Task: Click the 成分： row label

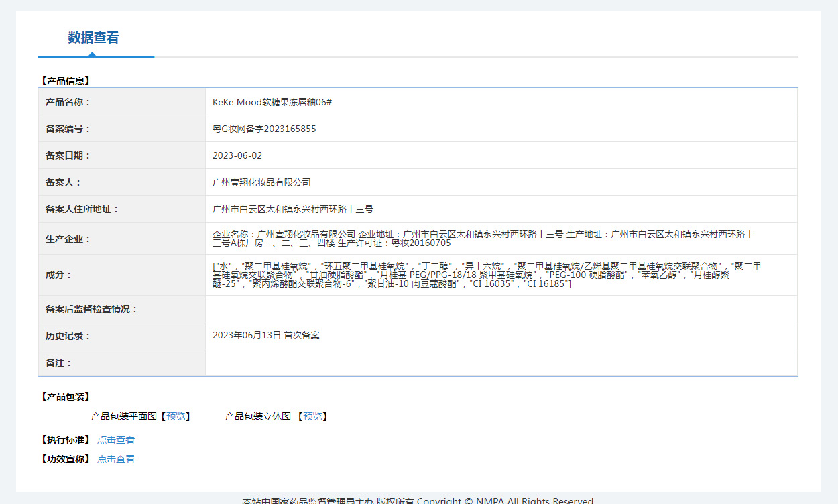Action: point(58,275)
